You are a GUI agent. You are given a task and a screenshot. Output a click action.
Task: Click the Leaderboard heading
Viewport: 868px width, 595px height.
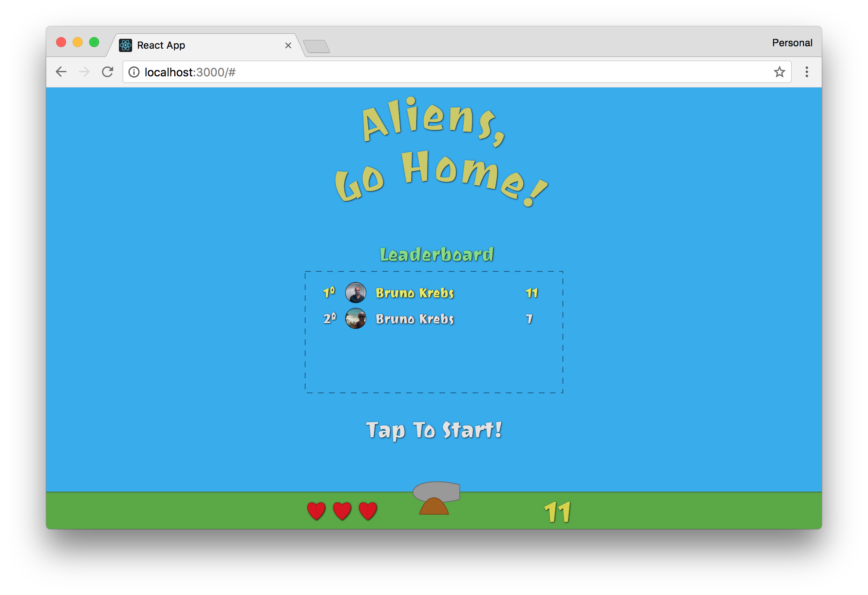(x=436, y=254)
